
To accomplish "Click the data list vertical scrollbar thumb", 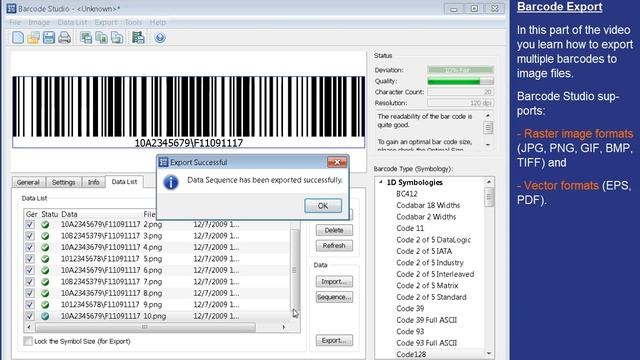I will pos(294,270).
